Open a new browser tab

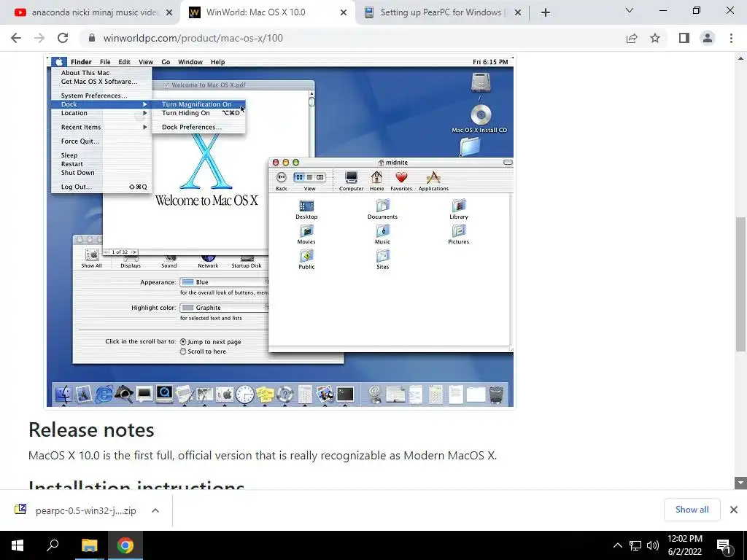tap(546, 13)
